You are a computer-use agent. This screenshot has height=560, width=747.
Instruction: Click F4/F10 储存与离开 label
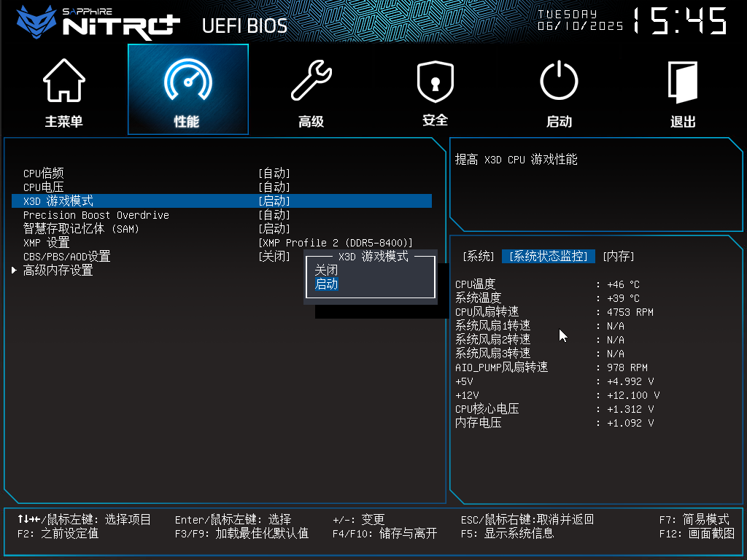coord(384,534)
